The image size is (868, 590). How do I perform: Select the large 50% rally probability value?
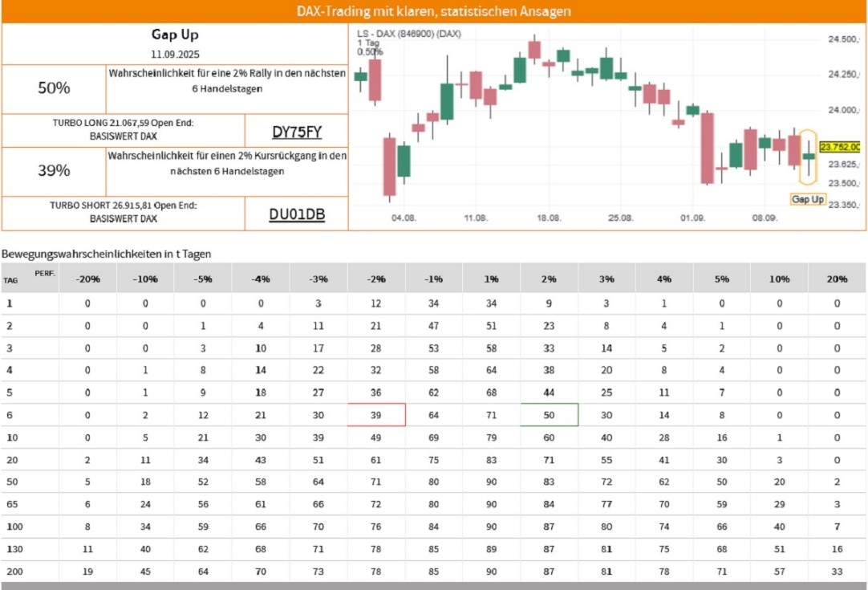click(54, 88)
